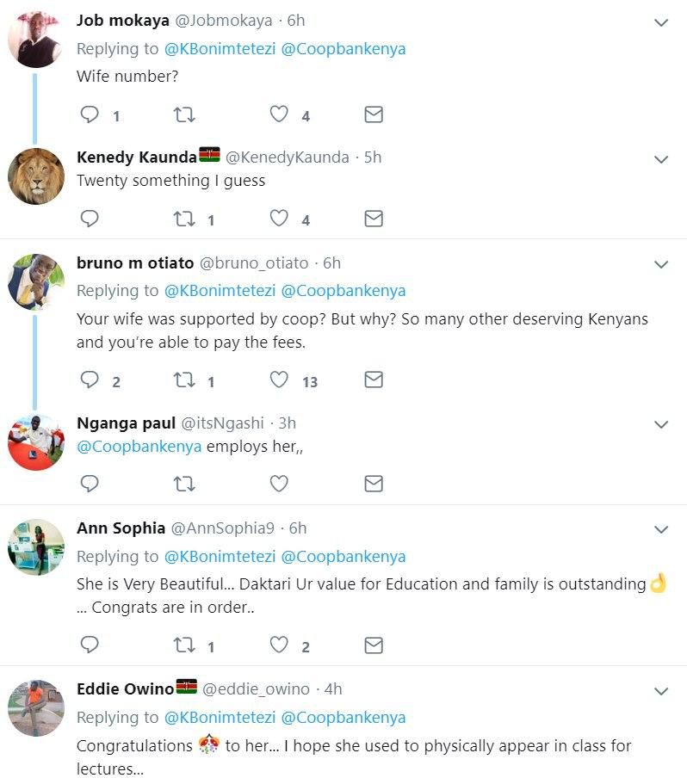Expand options chevron on bruno m otiato's tweet
Viewport: 687px width, 784px height.
661,264
